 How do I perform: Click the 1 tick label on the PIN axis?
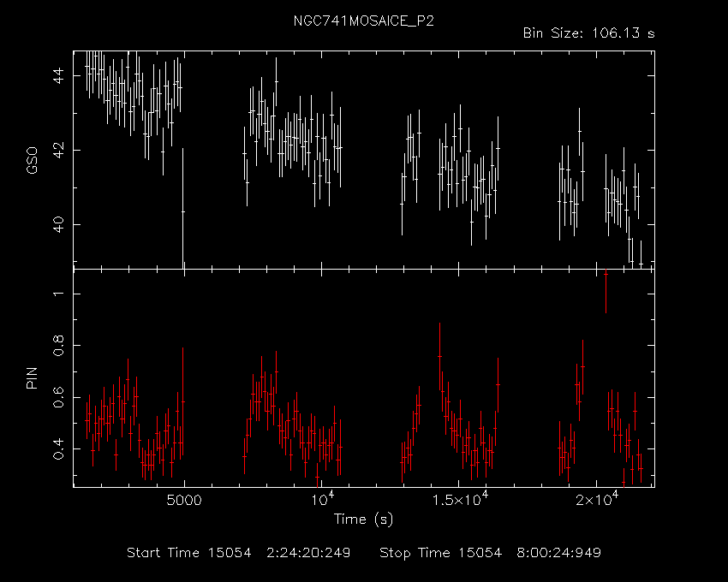[x=59, y=294]
